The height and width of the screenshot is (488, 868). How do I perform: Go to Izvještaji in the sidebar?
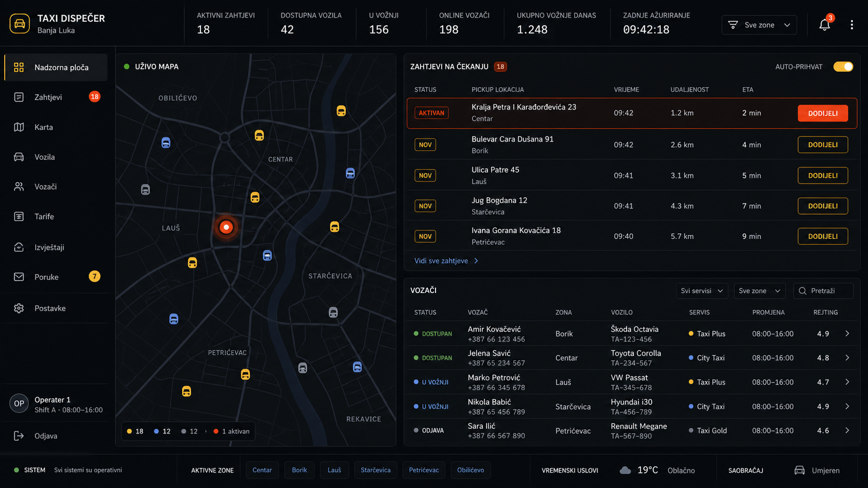click(x=56, y=247)
